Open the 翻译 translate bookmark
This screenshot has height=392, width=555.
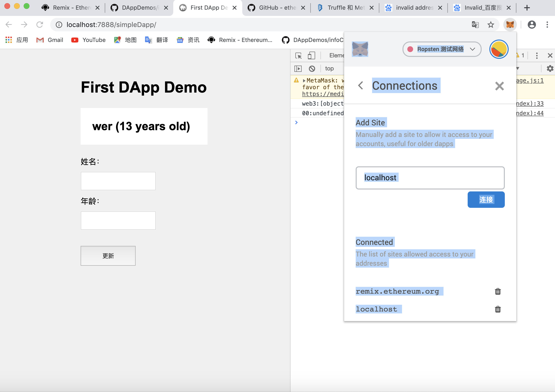tap(156, 40)
